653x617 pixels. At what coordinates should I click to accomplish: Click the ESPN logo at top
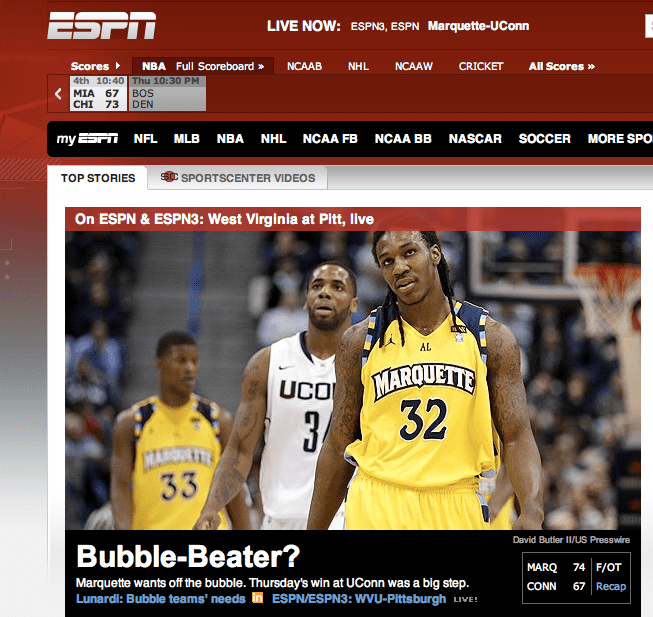tap(101, 26)
